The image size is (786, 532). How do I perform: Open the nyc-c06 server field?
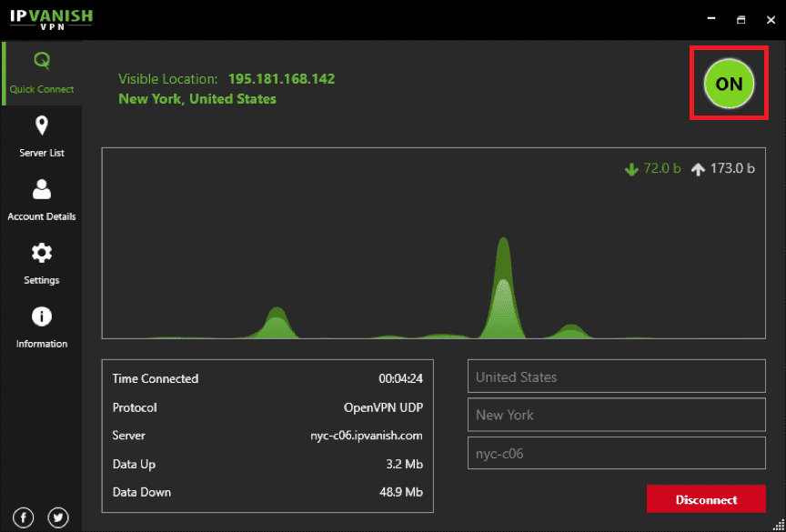(617, 454)
